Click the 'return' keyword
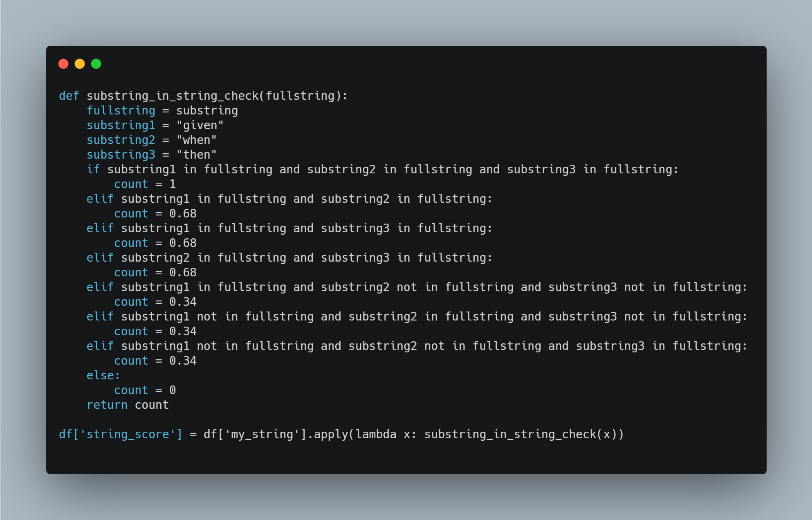The image size is (812, 520). coord(107,405)
